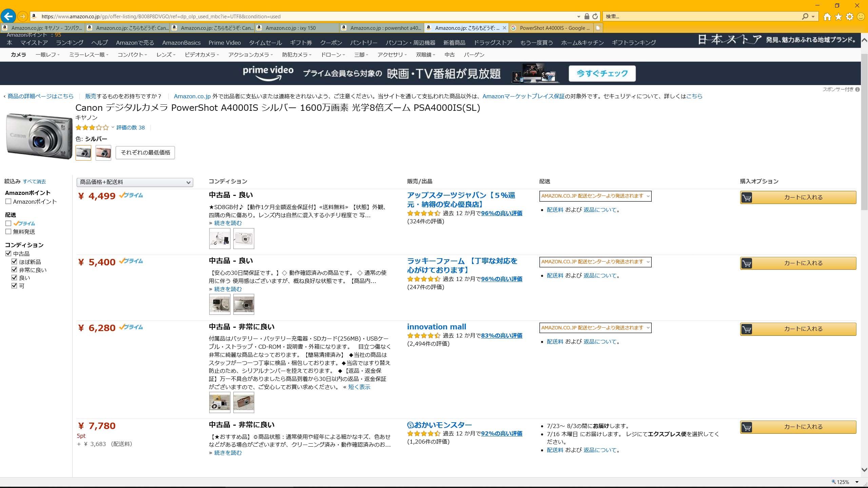Click the それぞれの最低価格 button

[145, 152]
